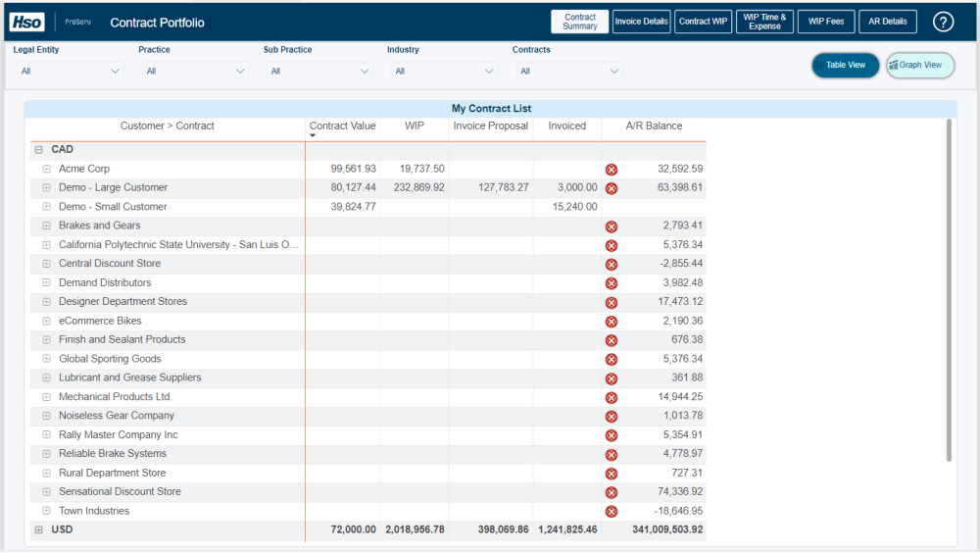Image resolution: width=980 pixels, height=553 pixels.
Task: Click red status icon for Brakes and Gears
Action: 612,226
